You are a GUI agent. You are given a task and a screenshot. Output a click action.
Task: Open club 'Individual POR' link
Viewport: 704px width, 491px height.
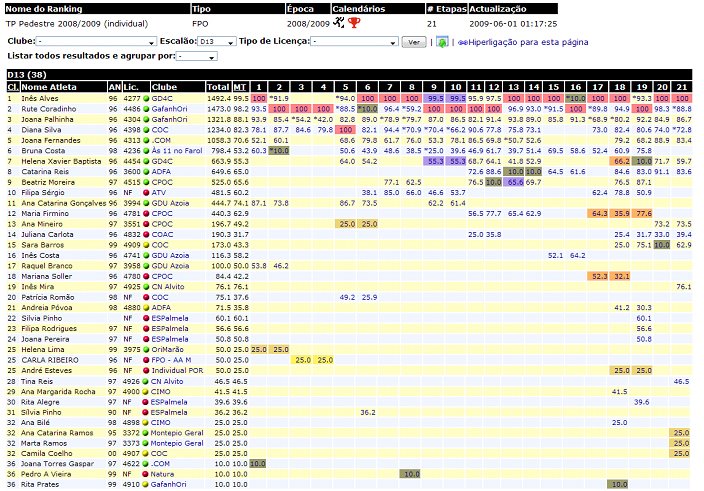pos(177,370)
